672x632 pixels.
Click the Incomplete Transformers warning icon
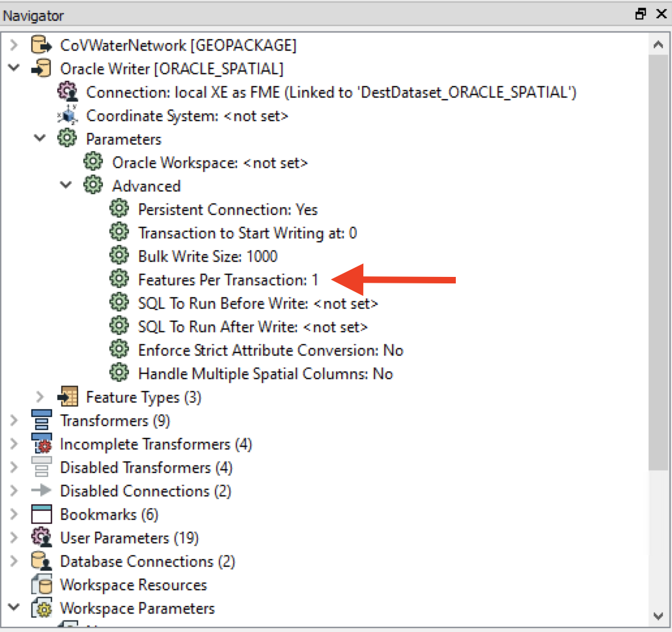[x=42, y=443]
